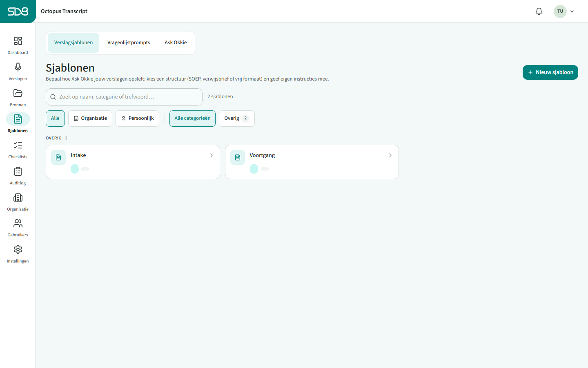The width and height of the screenshot is (588, 368).
Task: Expand the TU user menu chevron
Action: 572,11
